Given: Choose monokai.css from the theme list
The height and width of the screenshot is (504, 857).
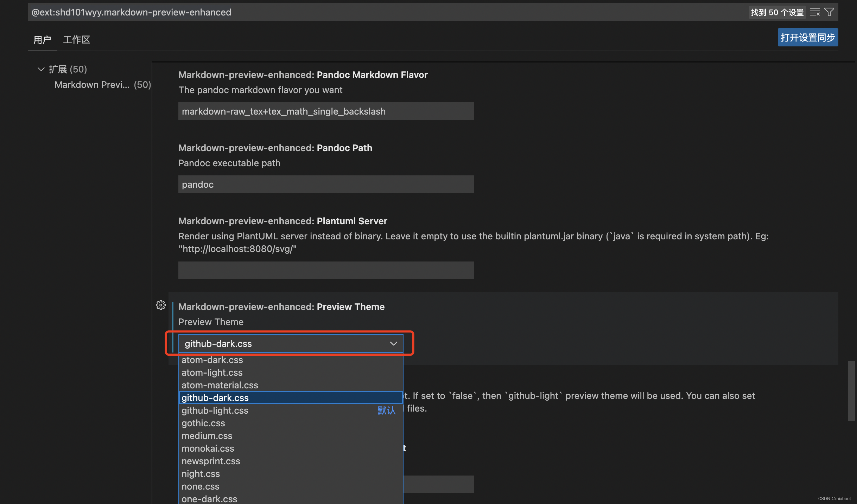Looking at the screenshot, I should click(x=208, y=448).
